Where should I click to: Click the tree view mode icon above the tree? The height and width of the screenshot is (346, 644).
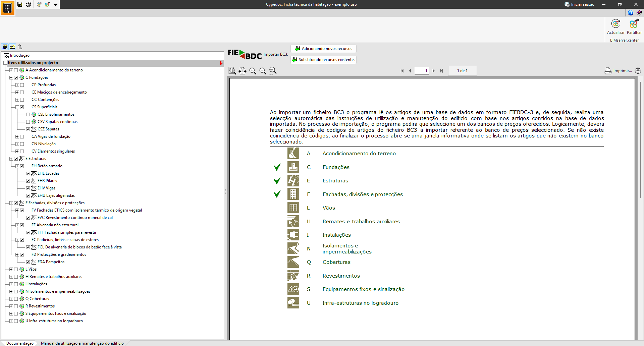(x=5, y=47)
